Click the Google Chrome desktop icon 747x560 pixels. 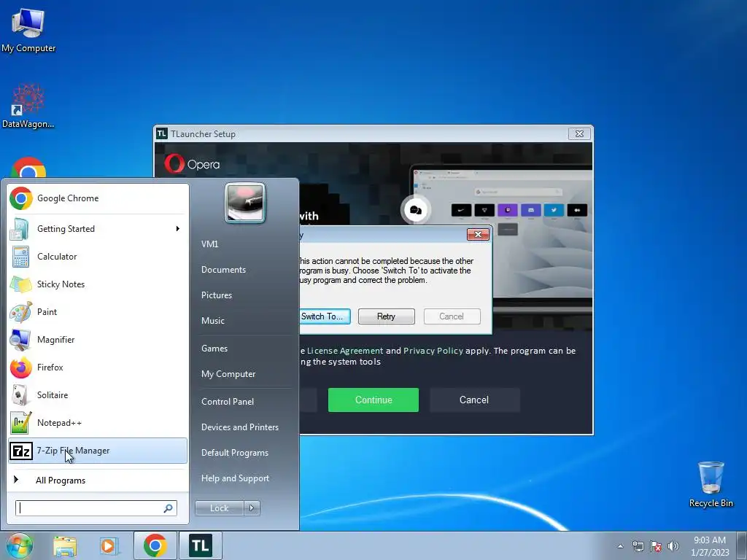point(28,168)
